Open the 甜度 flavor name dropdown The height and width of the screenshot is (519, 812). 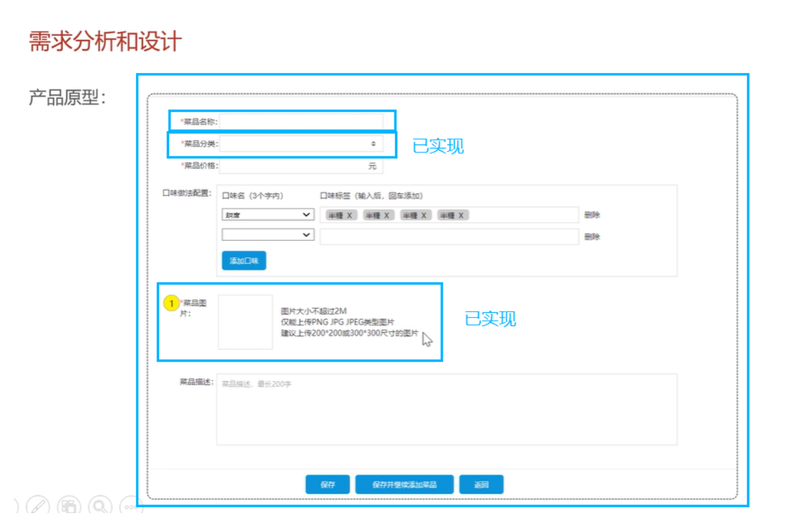click(x=268, y=215)
